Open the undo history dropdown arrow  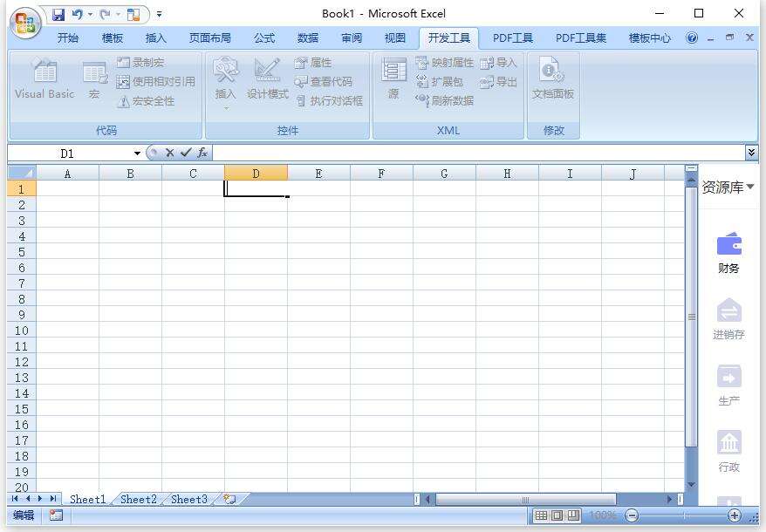(91, 15)
